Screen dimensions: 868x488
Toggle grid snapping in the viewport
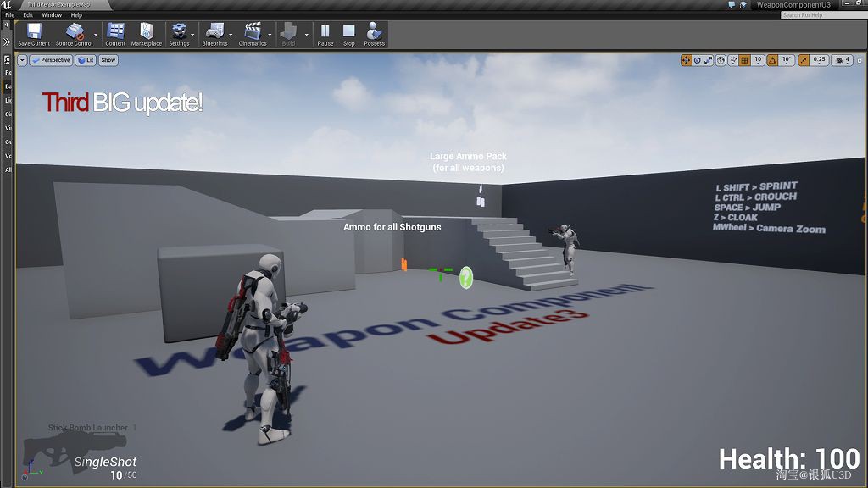click(743, 60)
